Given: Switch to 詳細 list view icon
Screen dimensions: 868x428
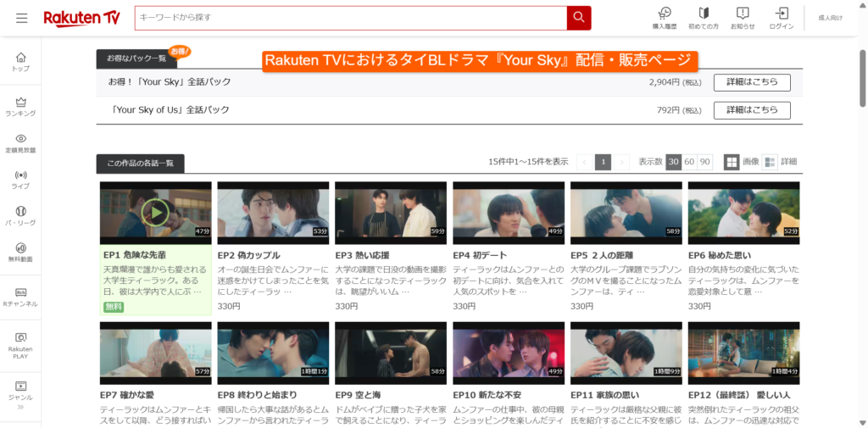Looking at the screenshot, I should [770, 162].
